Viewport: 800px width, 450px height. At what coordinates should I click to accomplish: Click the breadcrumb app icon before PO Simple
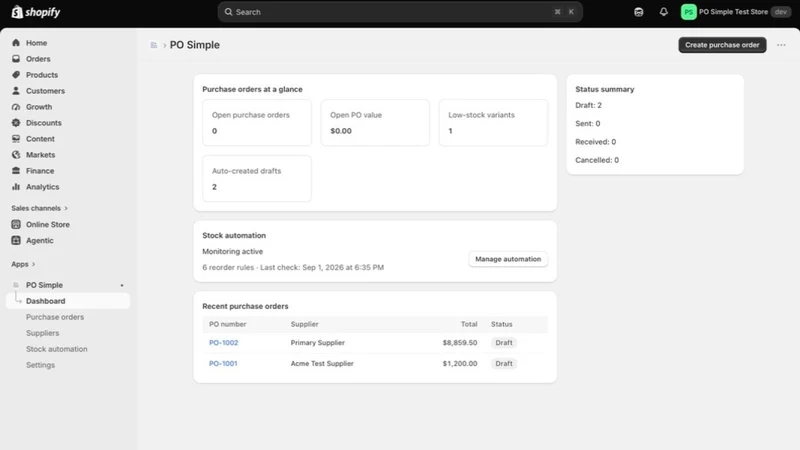click(x=154, y=45)
